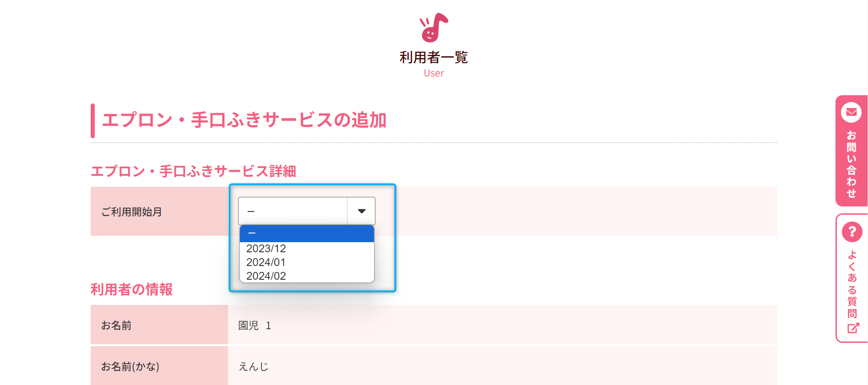This screenshot has height=385, width=868.
Task: Click the User subtitle under the title
Action: [x=434, y=73]
